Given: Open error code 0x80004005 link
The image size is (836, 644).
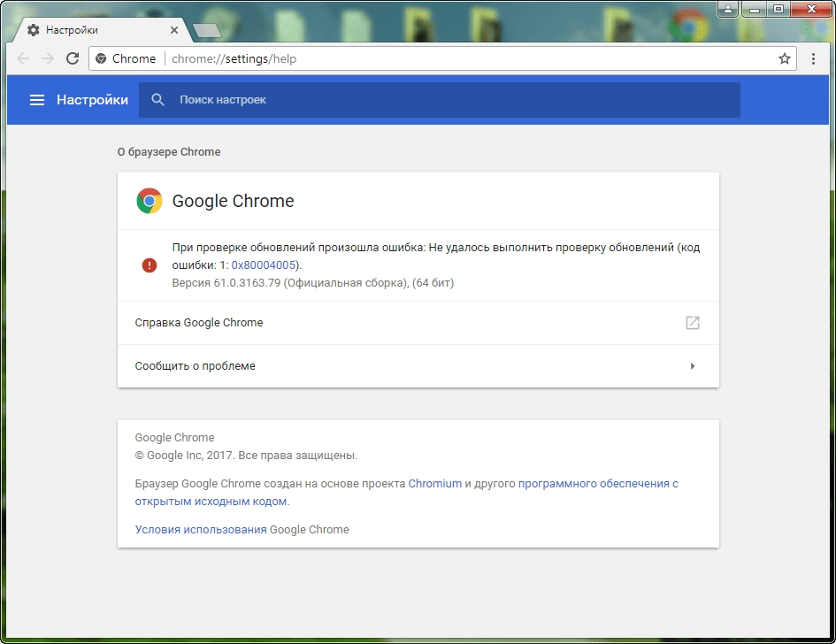Looking at the screenshot, I should (x=264, y=265).
